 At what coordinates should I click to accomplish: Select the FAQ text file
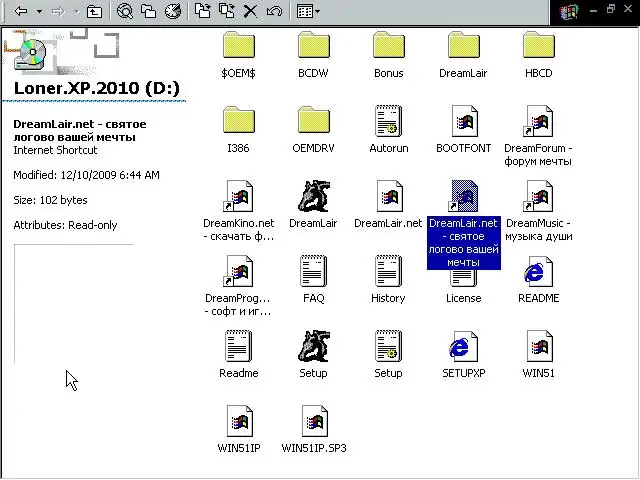pos(313,280)
